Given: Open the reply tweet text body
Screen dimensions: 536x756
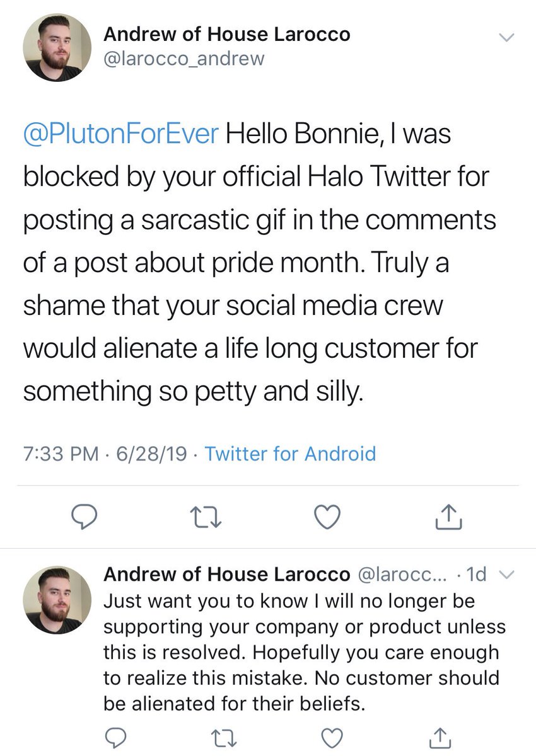Looking at the screenshot, I should tap(303, 653).
